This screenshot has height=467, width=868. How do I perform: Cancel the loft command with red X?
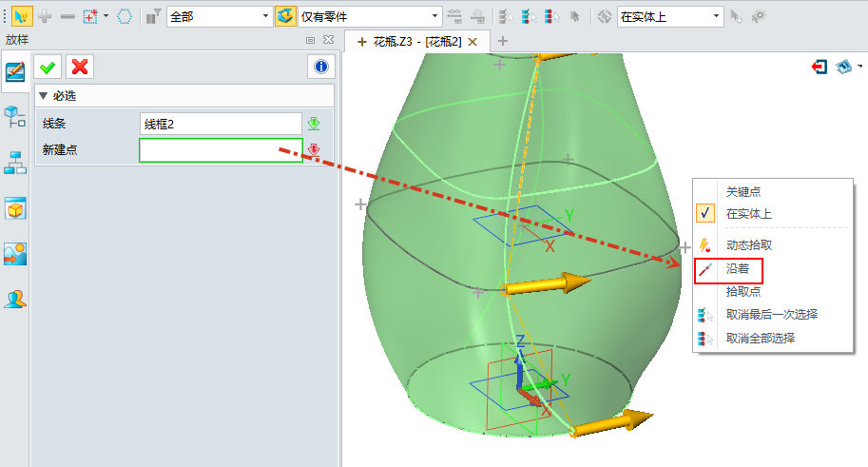tap(80, 66)
